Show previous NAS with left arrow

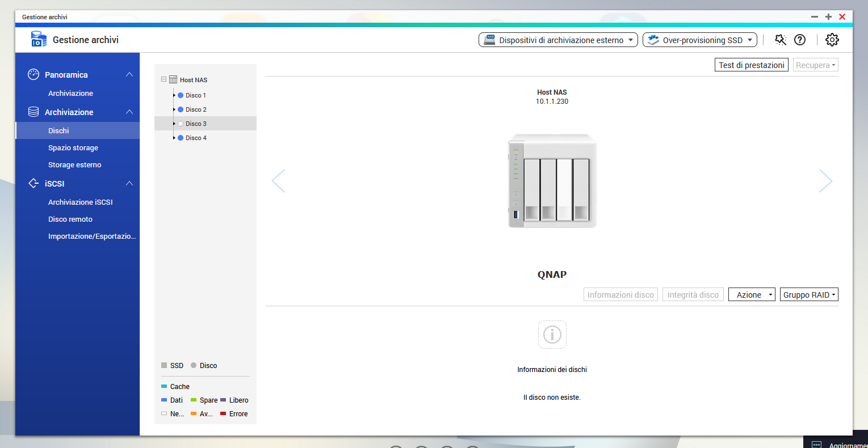point(278,181)
